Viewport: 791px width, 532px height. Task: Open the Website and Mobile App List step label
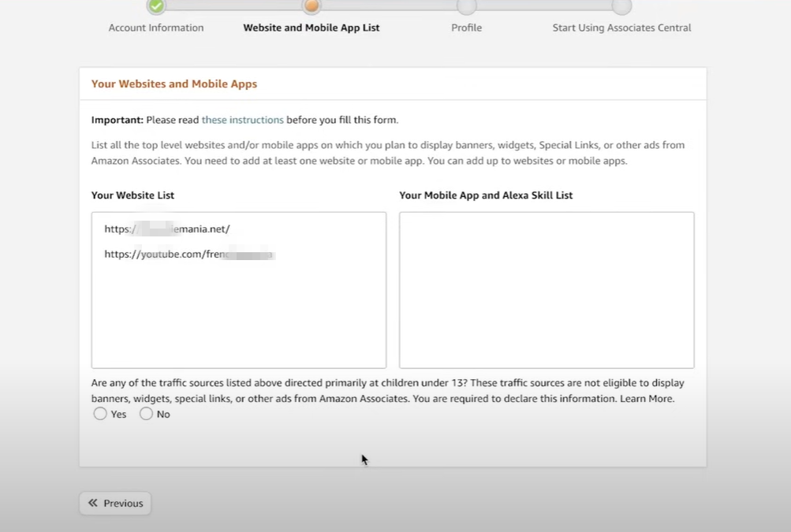[312, 28]
